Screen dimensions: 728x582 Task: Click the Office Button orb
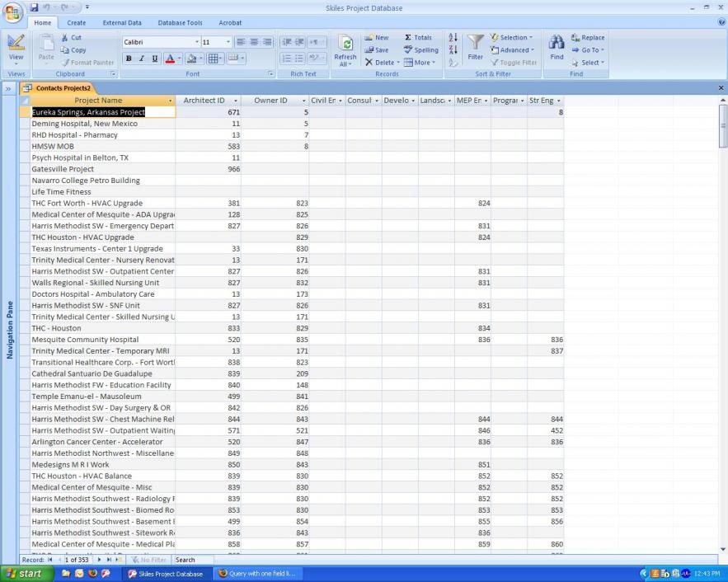[x=12, y=12]
